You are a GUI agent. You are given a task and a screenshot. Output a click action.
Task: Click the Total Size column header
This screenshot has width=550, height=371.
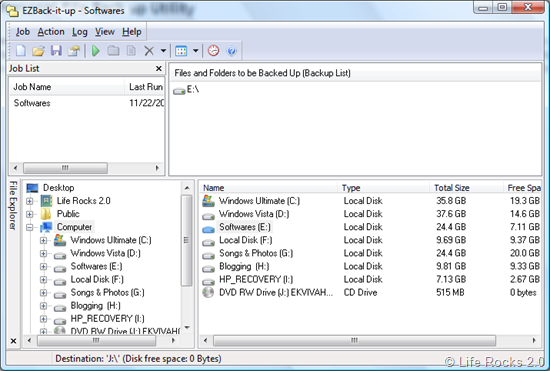467,188
